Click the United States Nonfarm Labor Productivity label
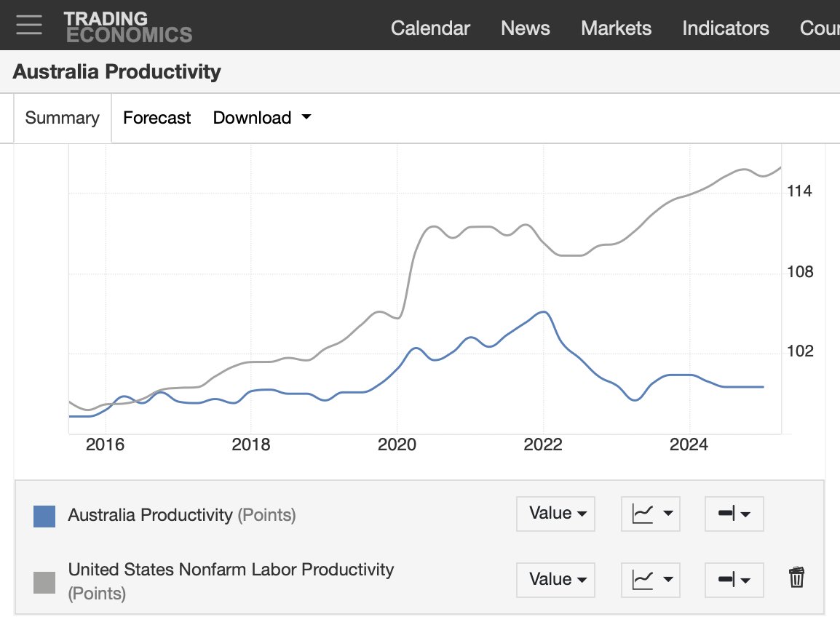Image resolution: width=840 pixels, height=630 pixels. tap(231, 581)
